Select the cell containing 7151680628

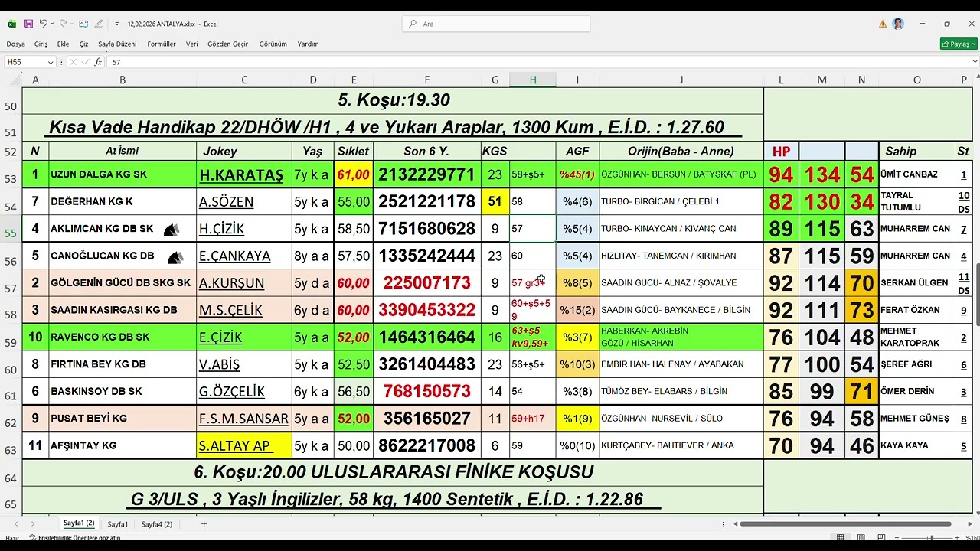[x=426, y=229]
